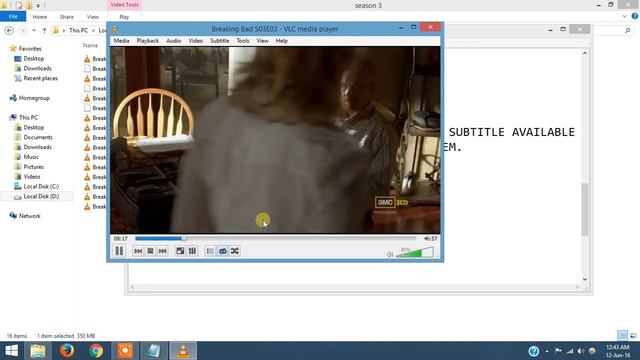Screen dimensions: 640x360
Task: Skip to next media in VLC
Action: pos(162,251)
